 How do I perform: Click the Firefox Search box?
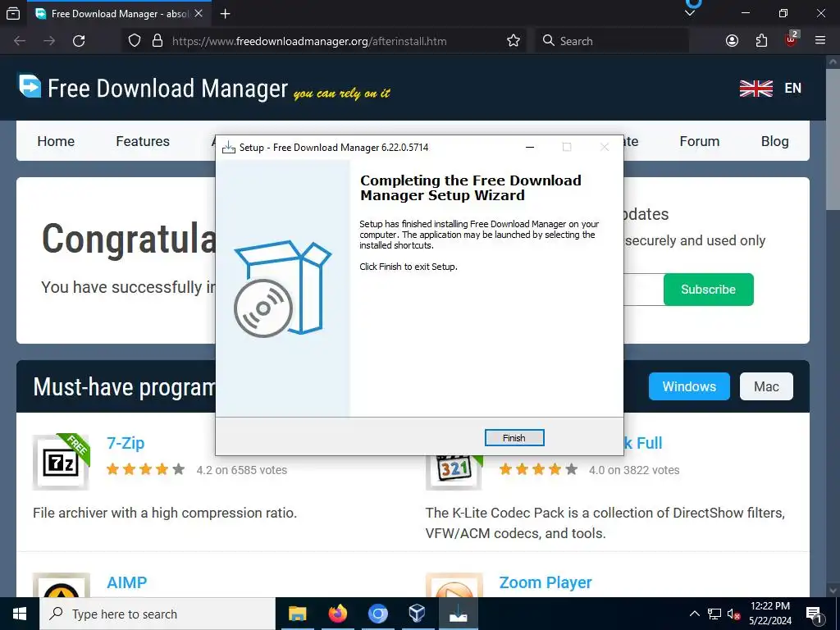pos(612,41)
